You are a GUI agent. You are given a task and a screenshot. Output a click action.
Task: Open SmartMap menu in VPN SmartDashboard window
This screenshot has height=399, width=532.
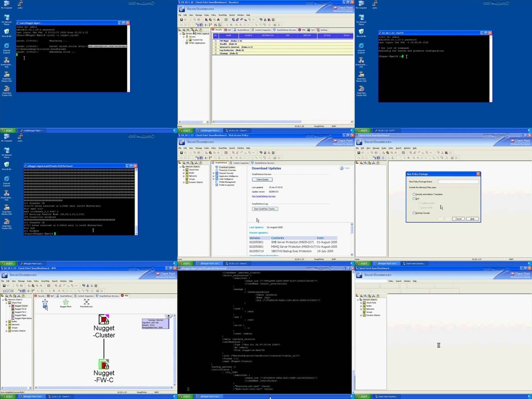45,281
